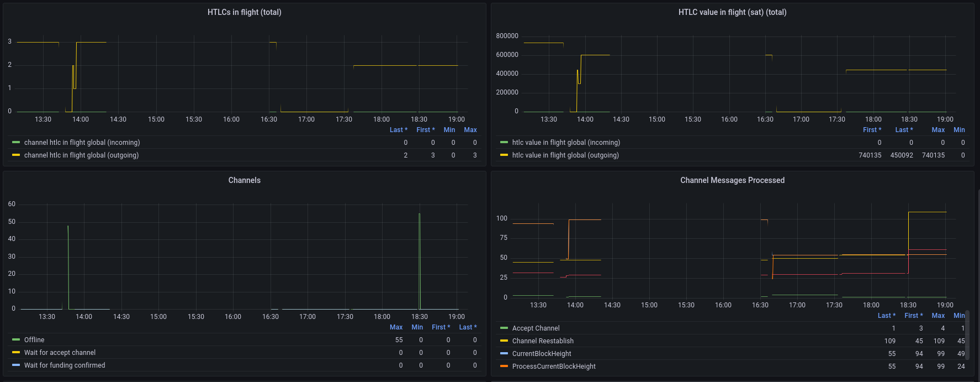The width and height of the screenshot is (980, 382).
Task: Open the HTLCs in flight (total) panel title
Action: 244,12
